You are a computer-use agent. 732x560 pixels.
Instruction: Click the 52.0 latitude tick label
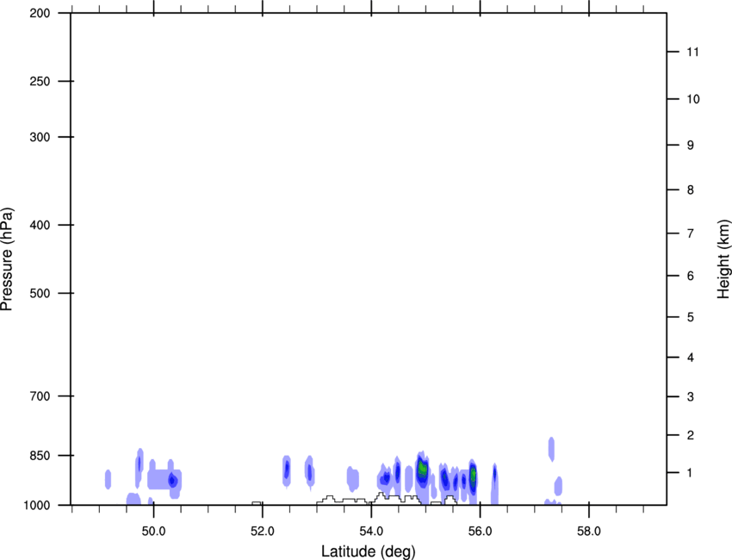click(x=263, y=531)
